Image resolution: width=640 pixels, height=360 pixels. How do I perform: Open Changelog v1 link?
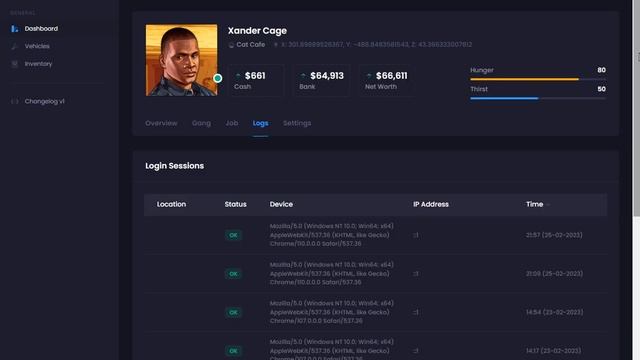tap(44, 101)
